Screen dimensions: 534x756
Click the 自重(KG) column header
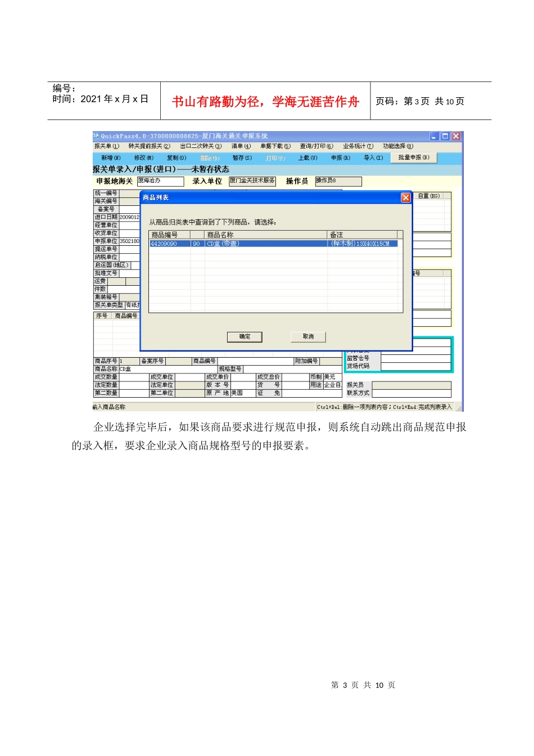point(429,196)
